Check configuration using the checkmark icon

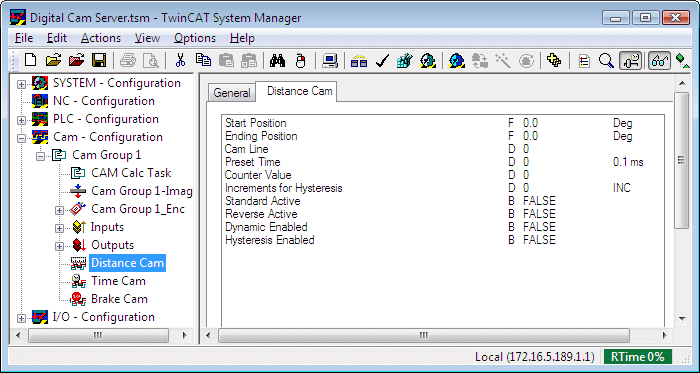tap(383, 60)
